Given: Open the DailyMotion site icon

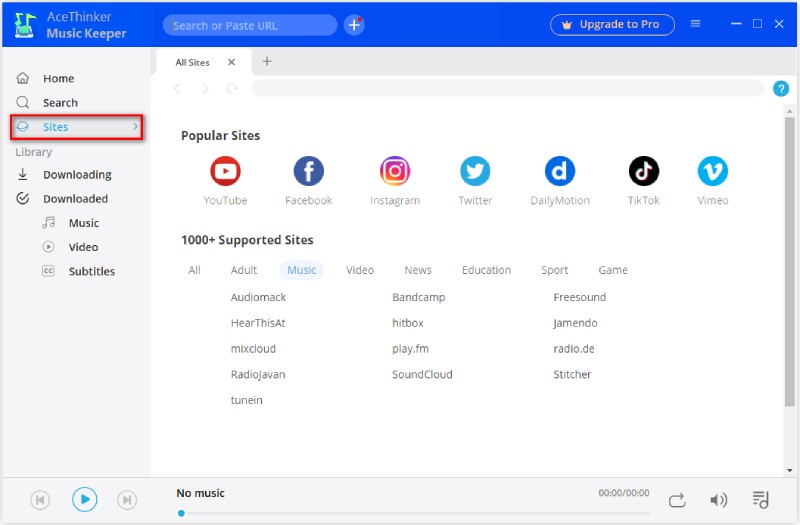Looking at the screenshot, I should point(560,171).
